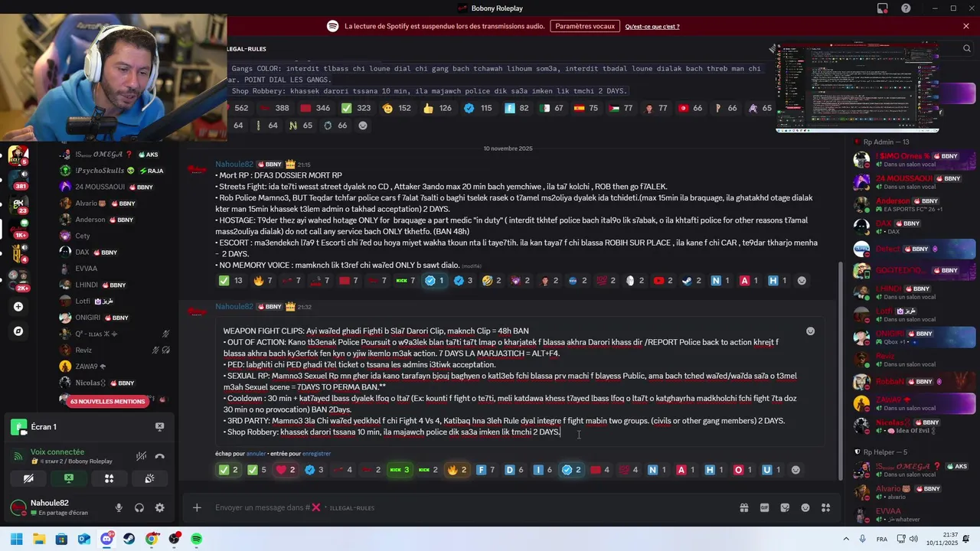Screen dimensions: 980x551
Task: Toggle checkmark reaction with count 13
Action: (x=230, y=281)
